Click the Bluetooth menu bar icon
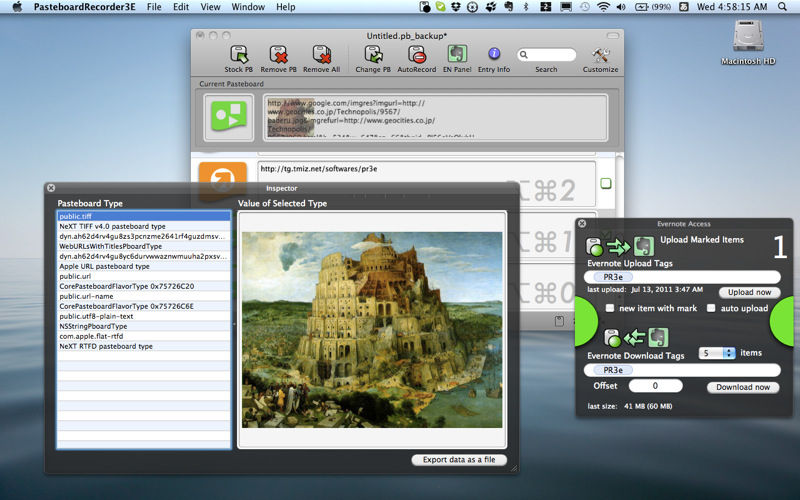The height and width of the screenshot is (500, 800). [526, 7]
